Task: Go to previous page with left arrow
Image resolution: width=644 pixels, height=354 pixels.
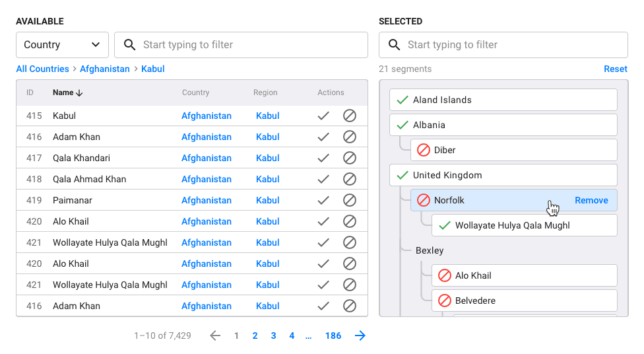Action: [x=215, y=336]
